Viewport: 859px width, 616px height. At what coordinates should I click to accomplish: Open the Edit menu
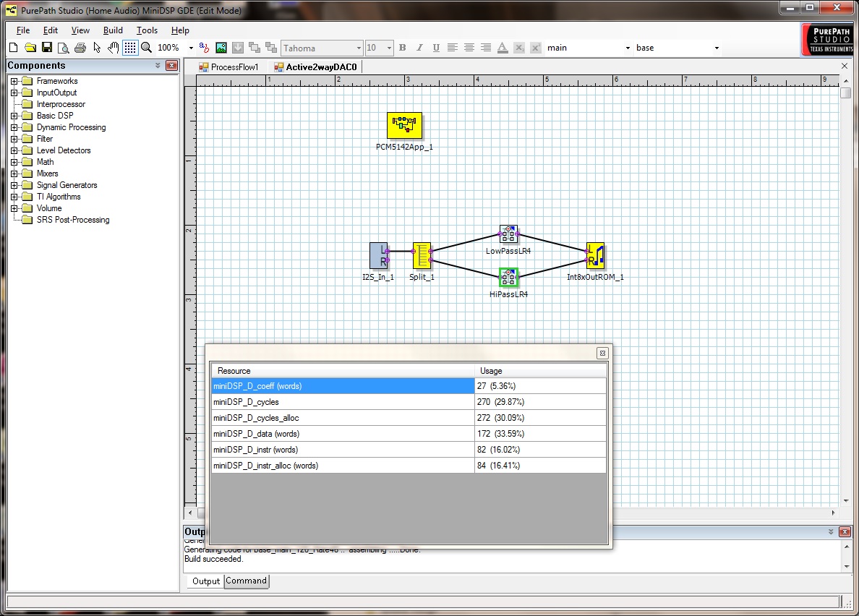pyautogui.click(x=51, y=30)
